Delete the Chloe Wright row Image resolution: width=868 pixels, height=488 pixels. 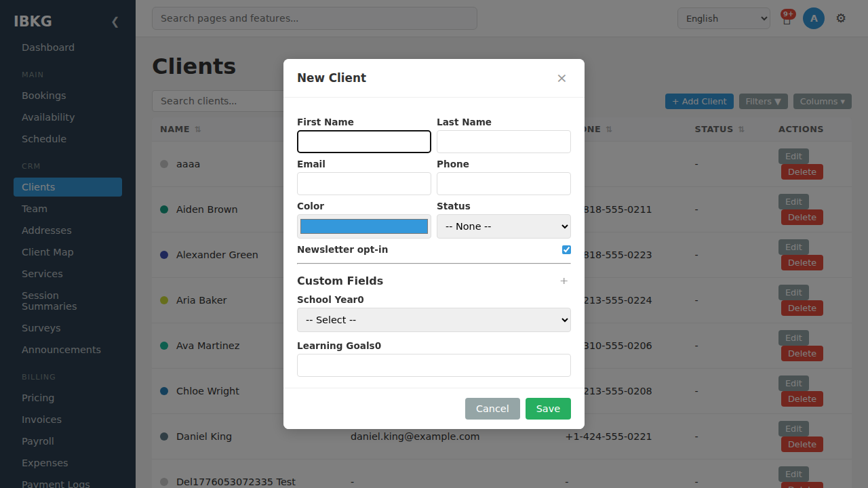(802, 399)
